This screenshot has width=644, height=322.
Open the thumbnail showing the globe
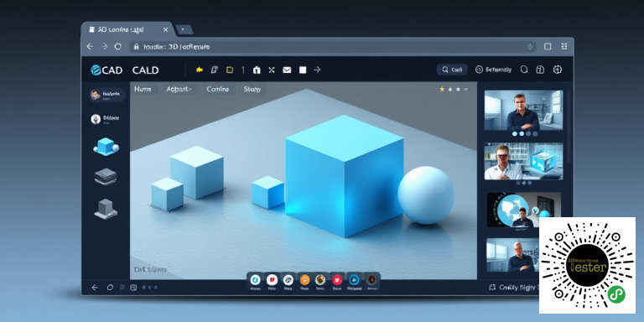[523, 210]
